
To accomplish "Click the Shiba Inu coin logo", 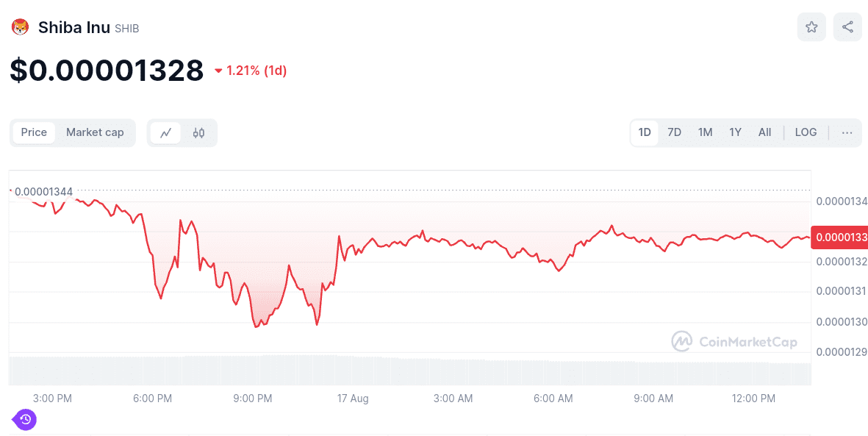I will click(x=20, y=28).
